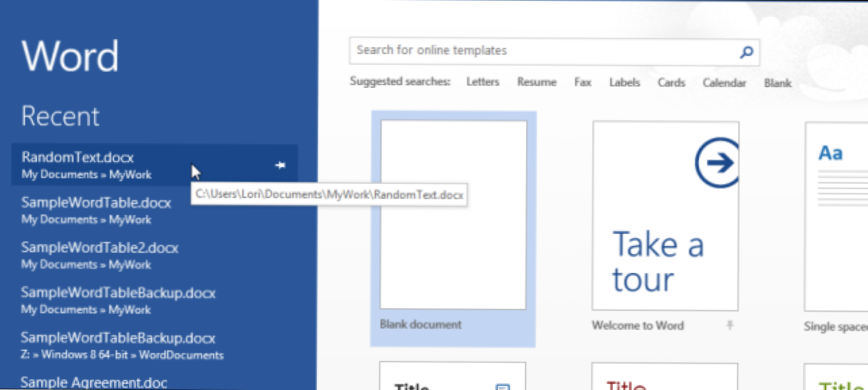Select the Letters suggested search
Image resolution: width=868 pixels, height=390 pixels.
[483, 82]
